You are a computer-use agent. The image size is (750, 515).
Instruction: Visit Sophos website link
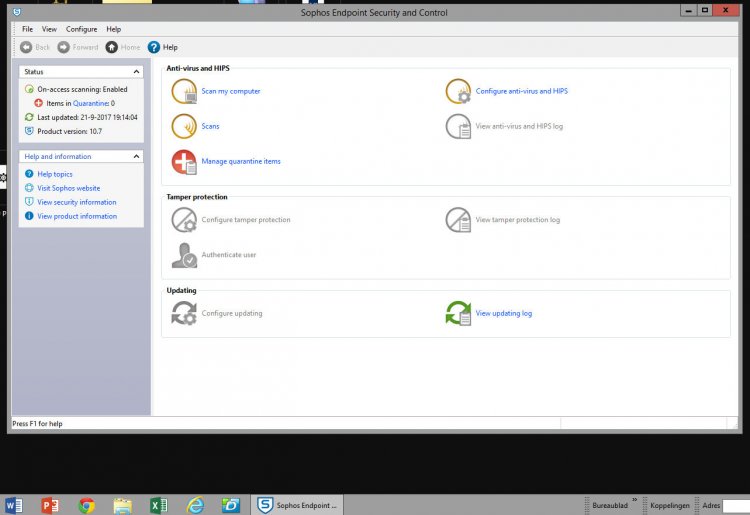(x=69, y=188)
